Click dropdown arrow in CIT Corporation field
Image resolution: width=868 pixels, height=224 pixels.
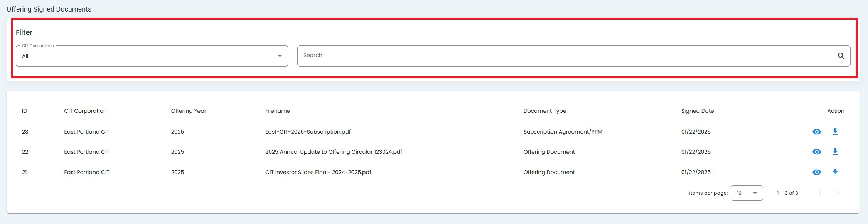(280, 56)
